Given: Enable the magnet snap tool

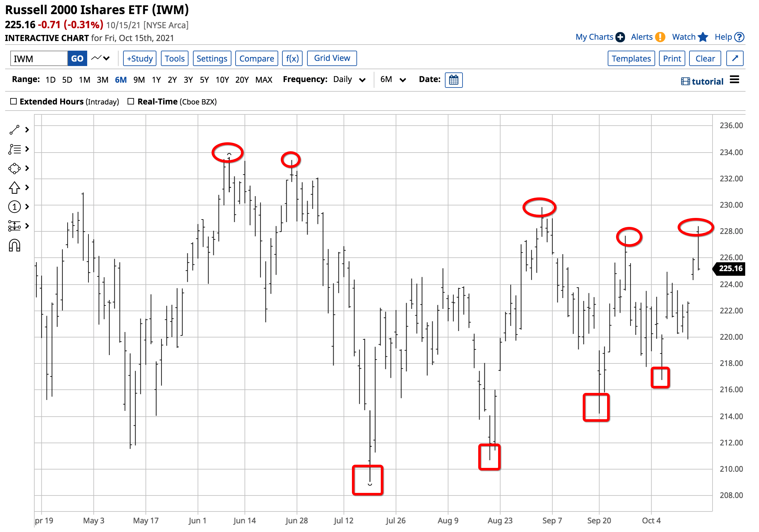Looking at the screenshot, I should coord(15,245).
